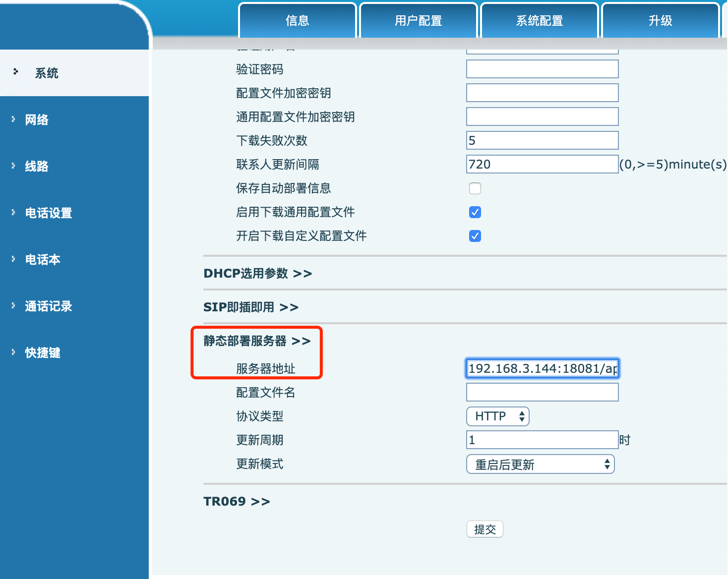Viewport: 728px width, 579px height.
Task: Open the 更新模式 重启后更新 dropdown
Action: (x=541, y=464)
